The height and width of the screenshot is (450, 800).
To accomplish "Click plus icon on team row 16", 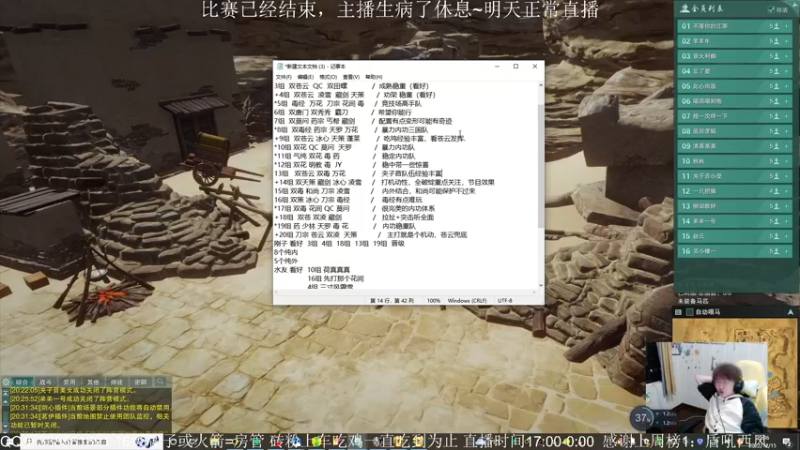I will 786,252.
